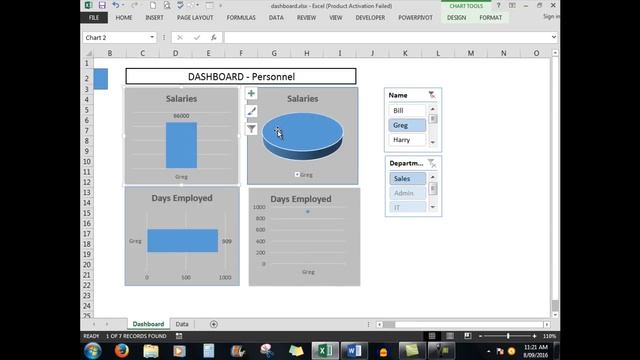Clear filter on the Department slicer
Screen dimensions: 640x360
coord(431,163)
